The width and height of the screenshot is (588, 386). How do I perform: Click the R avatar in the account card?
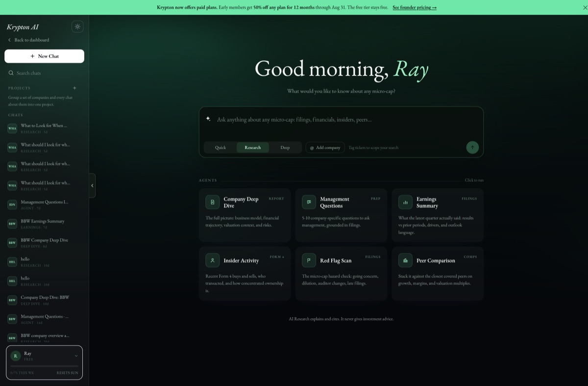pyautogui.click(x=15, y=356)
